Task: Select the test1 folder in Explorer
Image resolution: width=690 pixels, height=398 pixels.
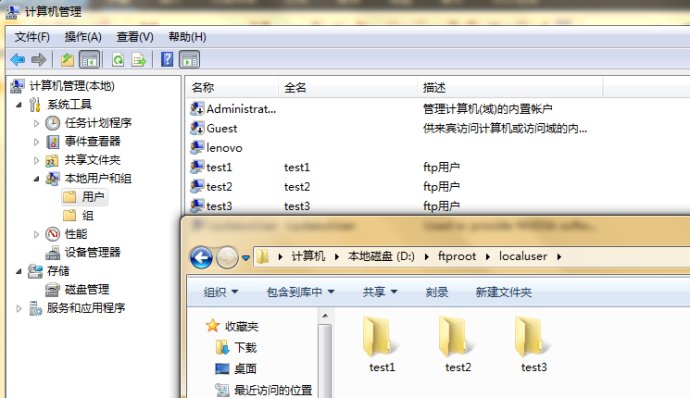Action: [x=382, y=344]
